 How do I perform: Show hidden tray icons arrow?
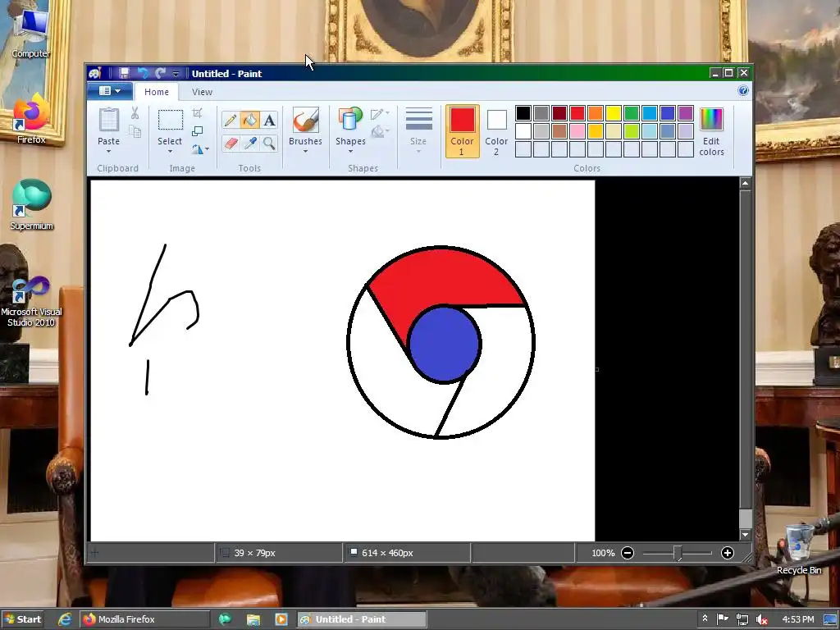[705, 619]
